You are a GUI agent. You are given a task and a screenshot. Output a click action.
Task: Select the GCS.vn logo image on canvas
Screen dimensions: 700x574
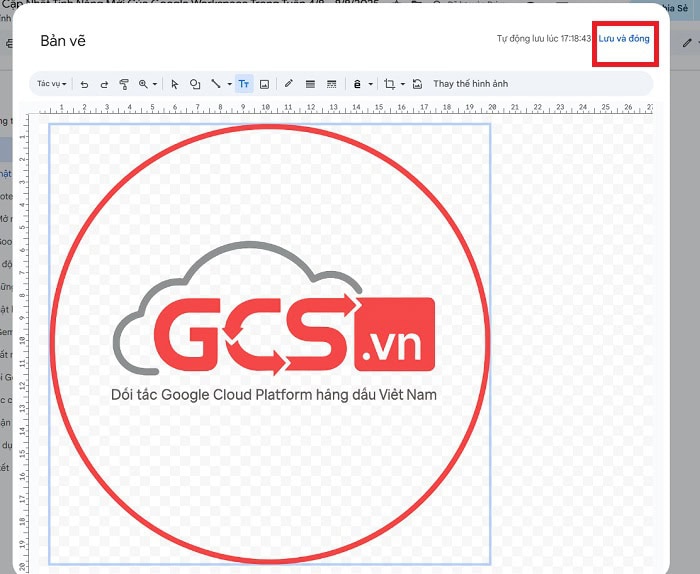[x=270, y=342]
